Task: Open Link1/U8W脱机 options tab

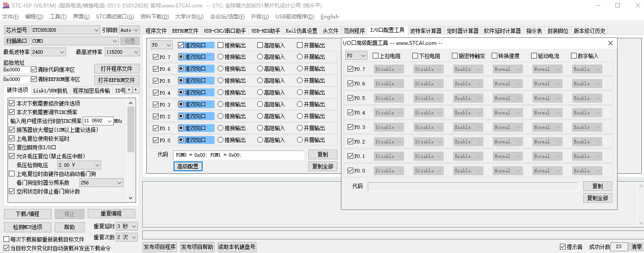Action: tap(51, 91)
